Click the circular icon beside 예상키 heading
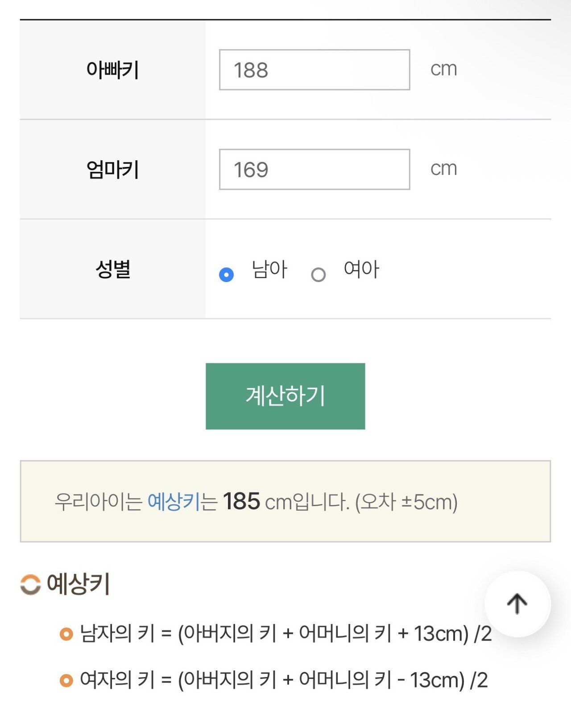 point(30,584)
